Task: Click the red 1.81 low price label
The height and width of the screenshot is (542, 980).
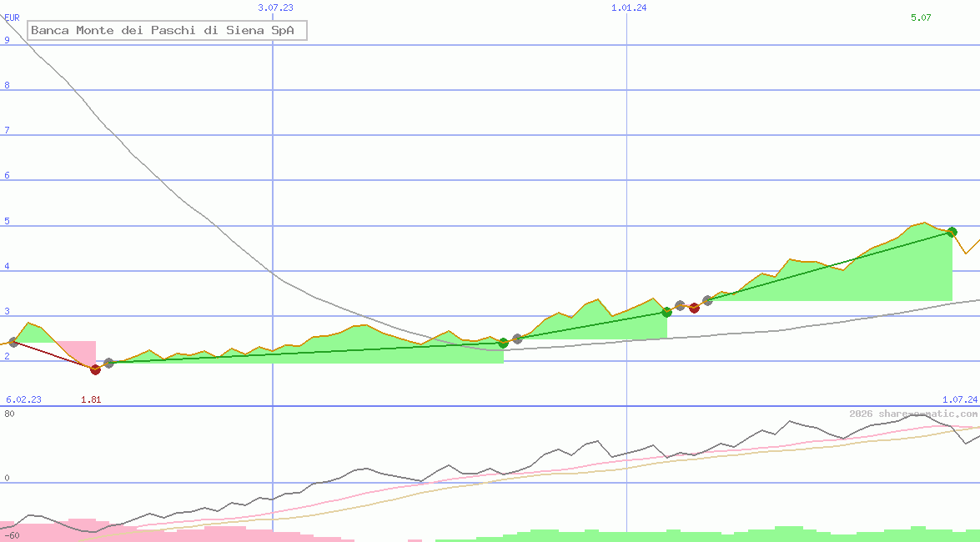Action: (x=91, y=399)
